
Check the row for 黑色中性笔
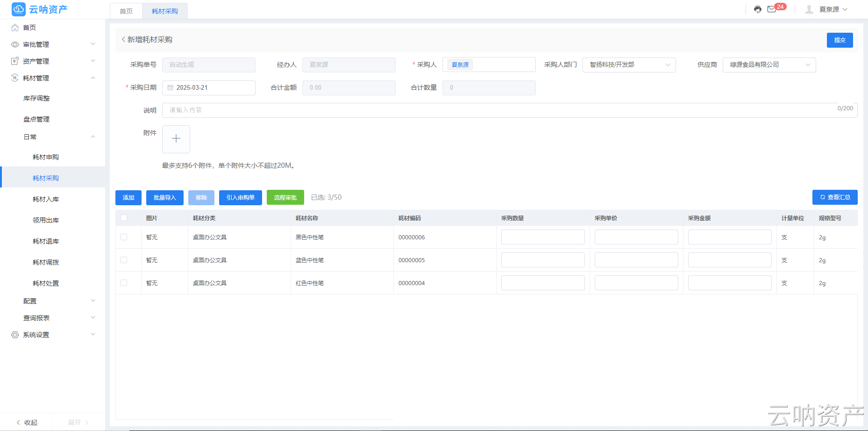tap(124, 237)
